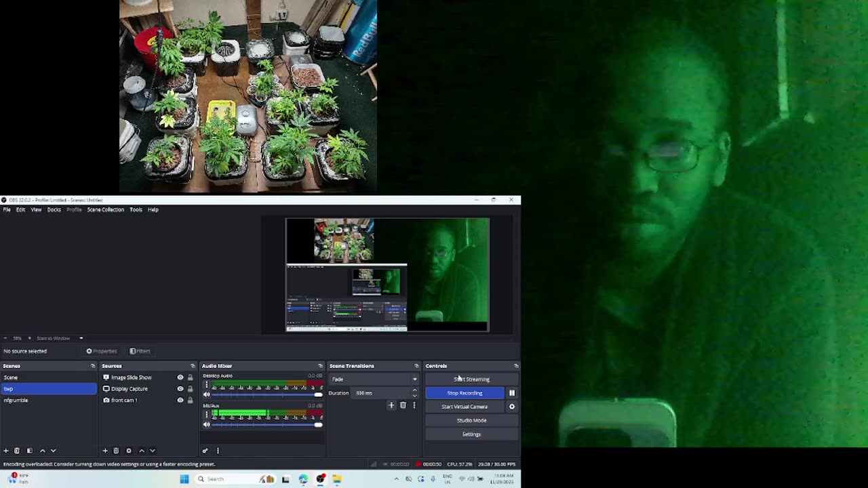Viewport: 868px width, 488px height.
Task: Open Scale to Window dropdown
Action: [60, 338]
